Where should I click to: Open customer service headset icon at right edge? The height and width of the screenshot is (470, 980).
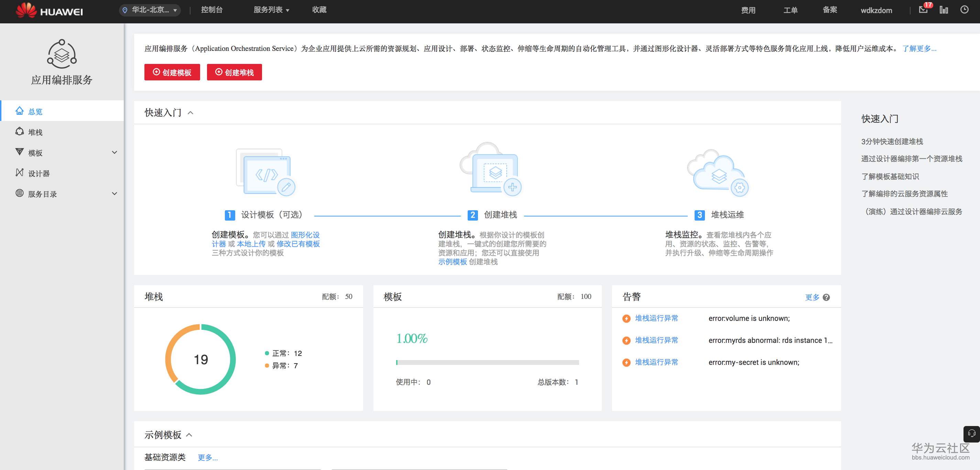[x=971, y=434]
